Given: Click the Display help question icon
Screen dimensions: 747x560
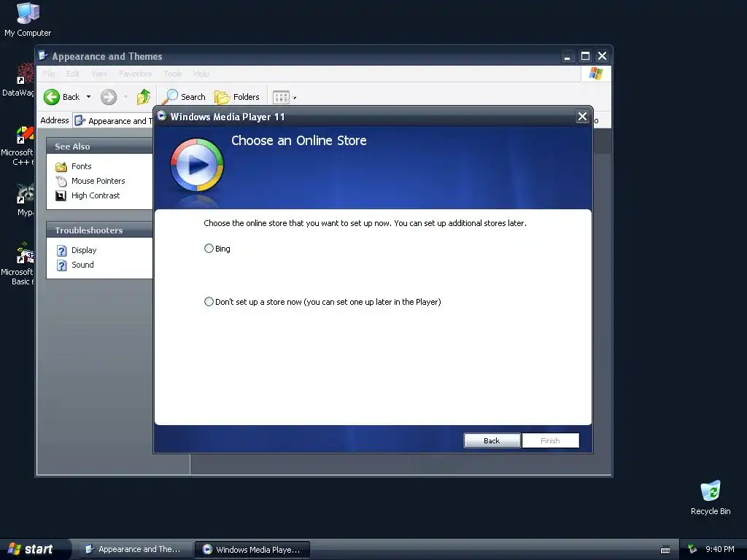Looking at the screenshot, I should point(61,251).
